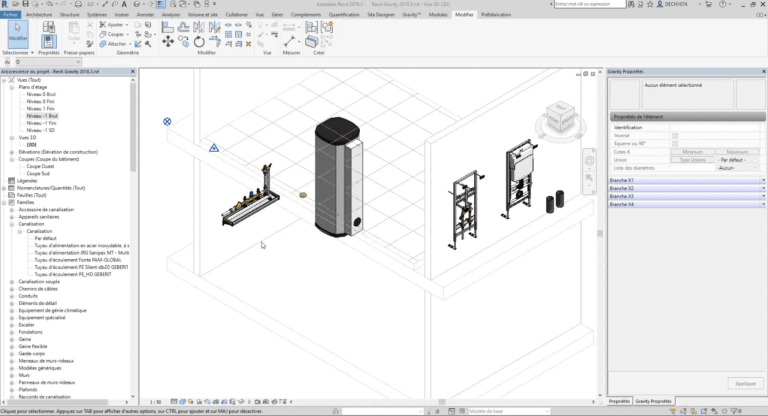The image size is (768, 416).
Task: Click the Rotate tool icon
Action: point(199,43)
